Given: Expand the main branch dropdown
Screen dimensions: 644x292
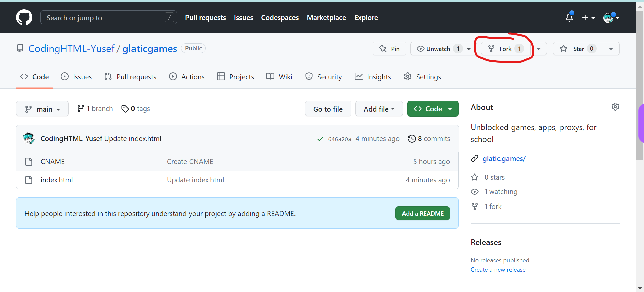Looking at the screenshot, I should click(x=42, y=109).
